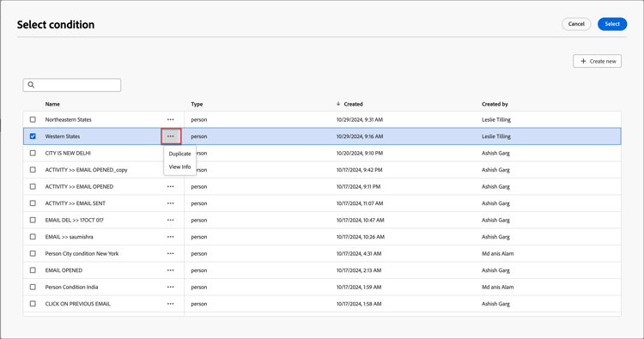Uncheck the Western States checkbox
This screenshot has width=644, height=339.
33,136
